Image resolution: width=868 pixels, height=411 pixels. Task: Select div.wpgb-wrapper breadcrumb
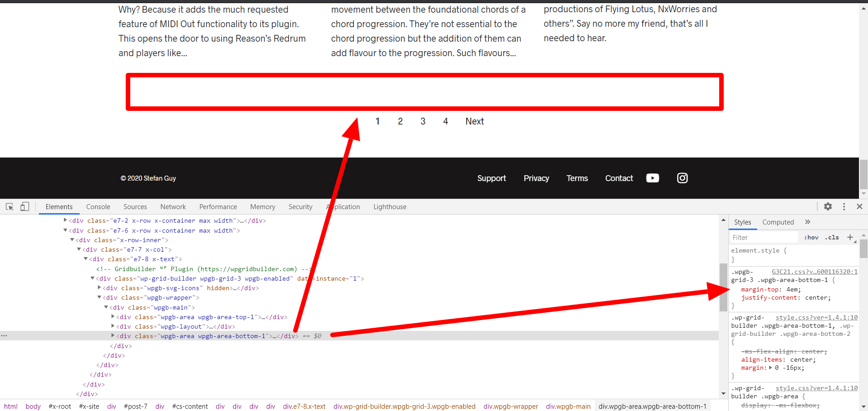click(x=511, y=406)
